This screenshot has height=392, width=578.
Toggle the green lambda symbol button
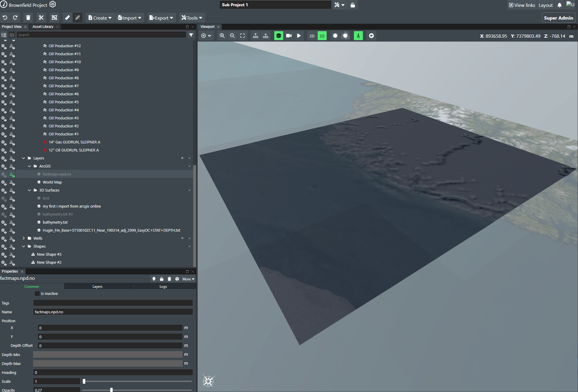point(358,36)
